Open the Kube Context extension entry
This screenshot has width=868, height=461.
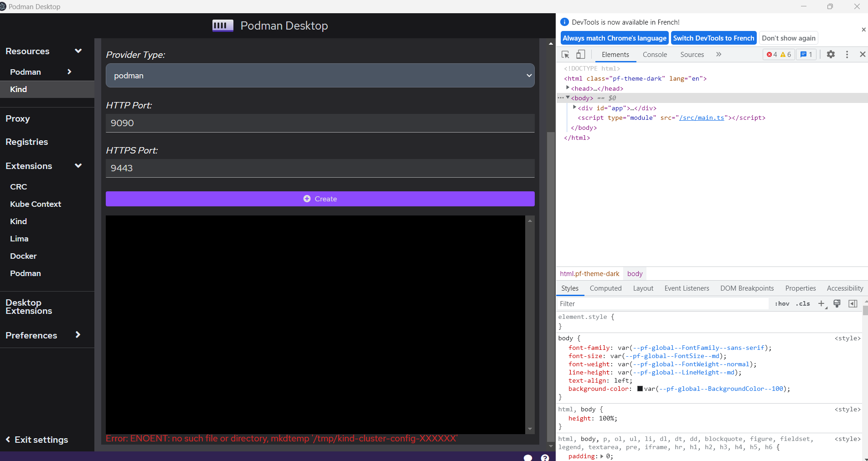click(x=36, y=204)
